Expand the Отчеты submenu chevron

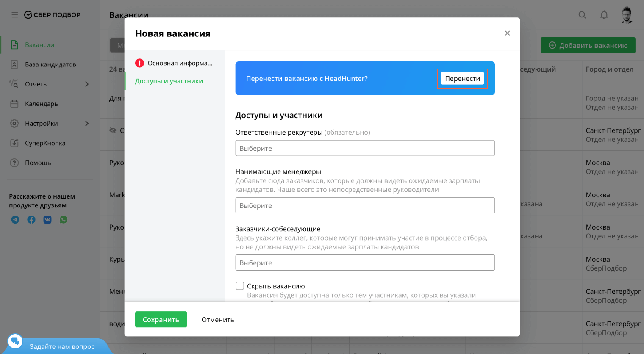tap(87, 84)
